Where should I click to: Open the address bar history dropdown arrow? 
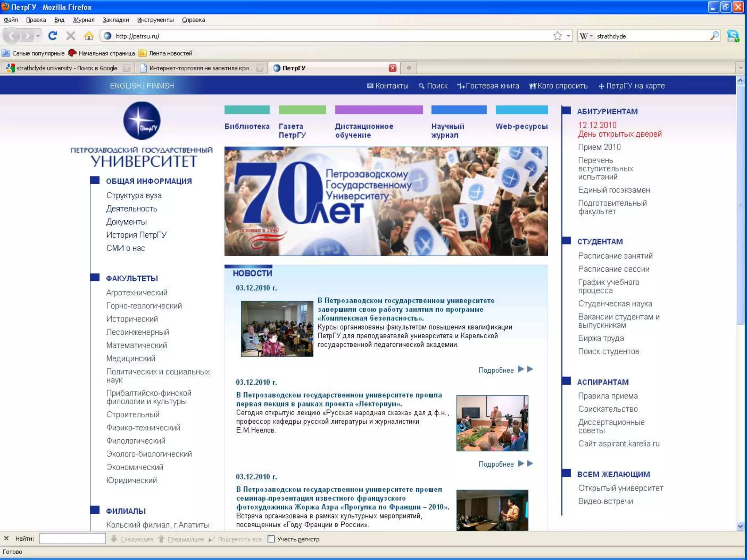pyautogui.click(x=568, y=36)
